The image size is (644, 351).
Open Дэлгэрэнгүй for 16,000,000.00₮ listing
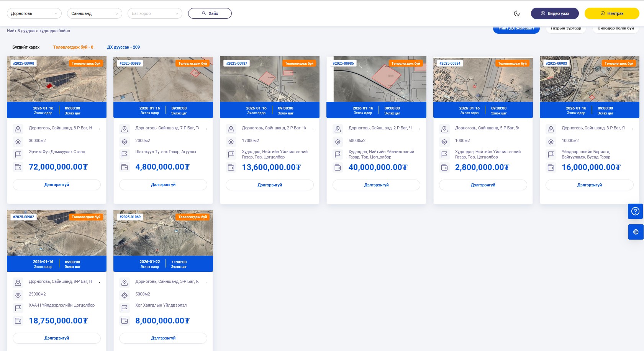click(589, 185)
